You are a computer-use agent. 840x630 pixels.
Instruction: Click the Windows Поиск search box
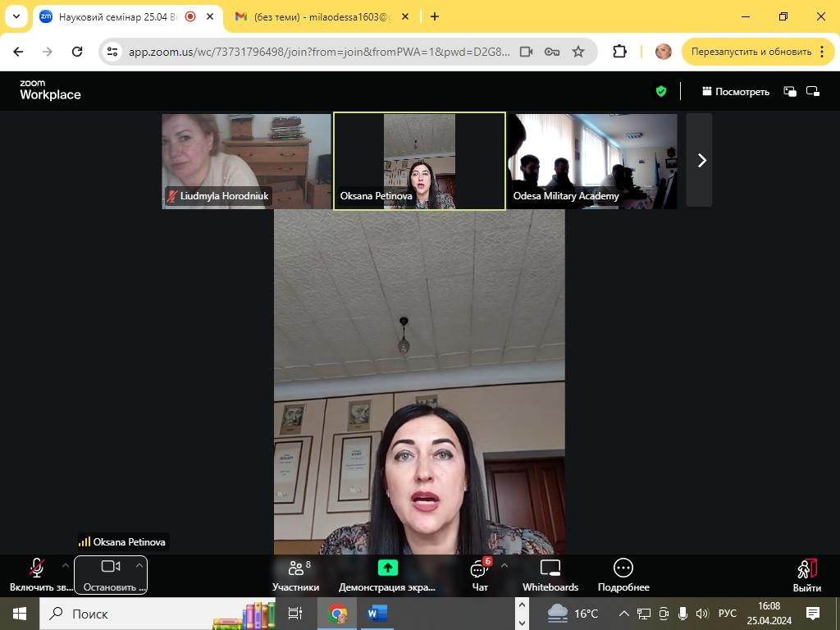(x=158, y=614)
